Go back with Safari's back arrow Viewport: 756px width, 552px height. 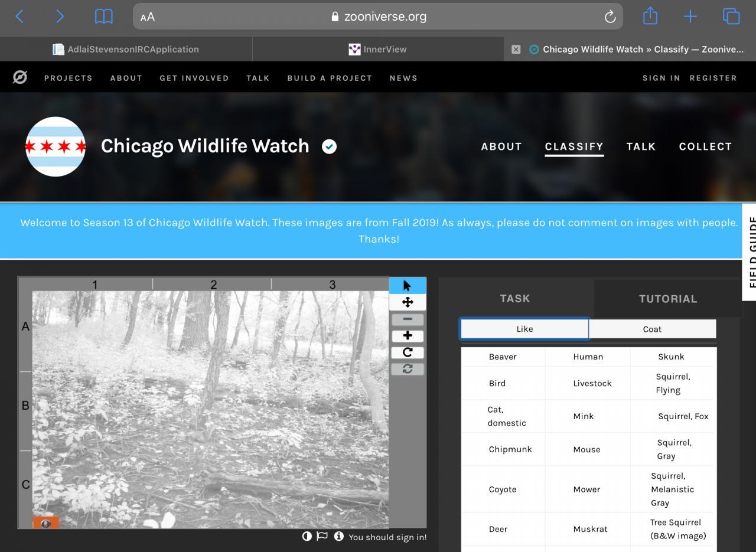(x=19, y=17)
